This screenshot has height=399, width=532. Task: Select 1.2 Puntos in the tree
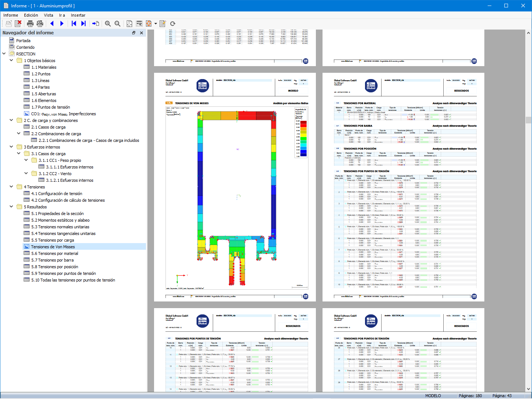(x=41, y=74)
